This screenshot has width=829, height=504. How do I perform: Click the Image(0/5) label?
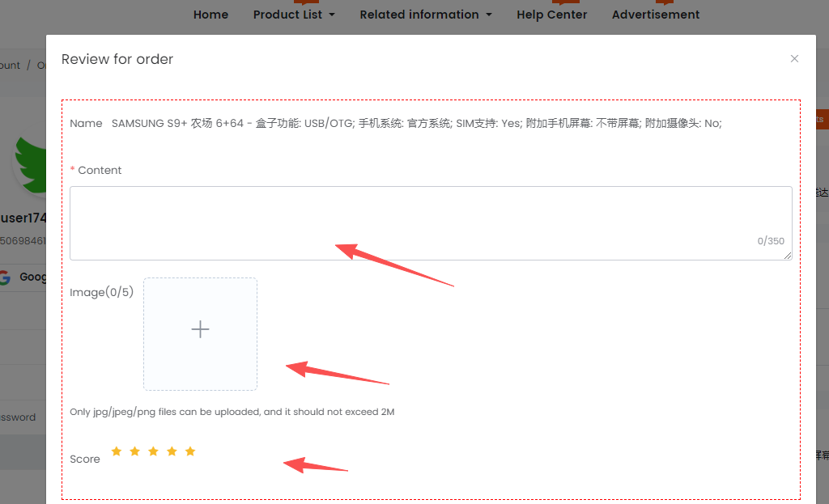[102, 293]
